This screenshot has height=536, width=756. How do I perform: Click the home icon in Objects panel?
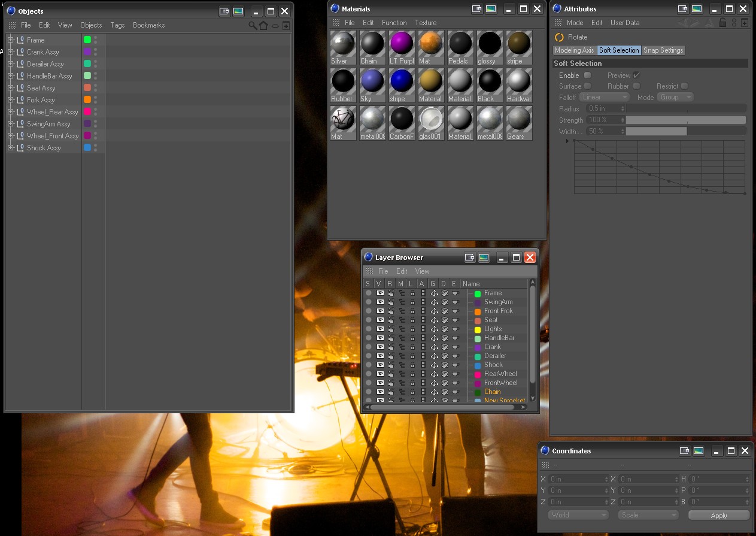coord(263,26)
